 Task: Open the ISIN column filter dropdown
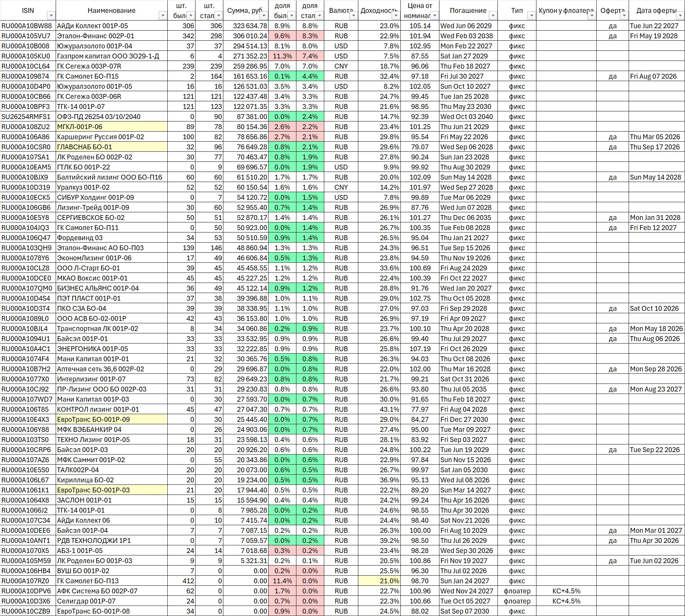click(x=51, y=16)
